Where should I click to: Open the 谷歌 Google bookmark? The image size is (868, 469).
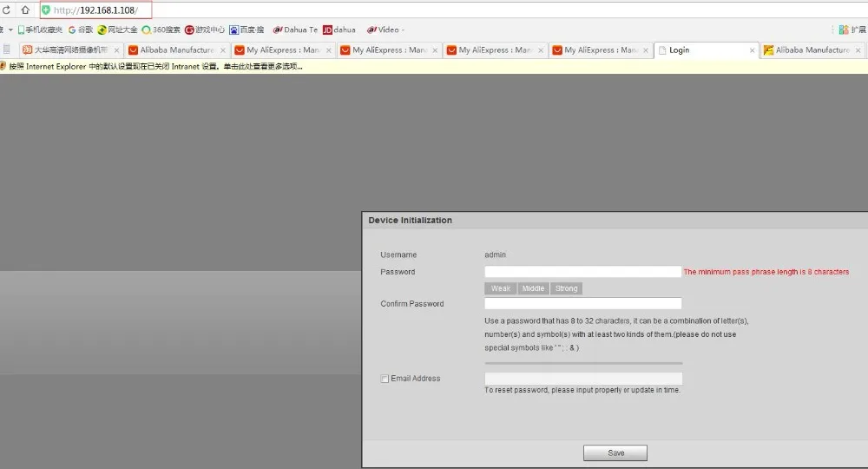[x=81, y=30]
